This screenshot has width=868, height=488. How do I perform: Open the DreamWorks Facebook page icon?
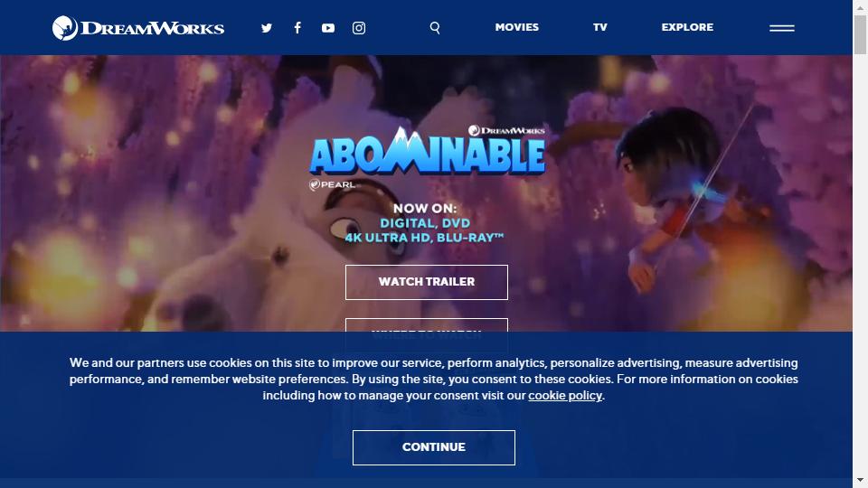tap(297, 28)
